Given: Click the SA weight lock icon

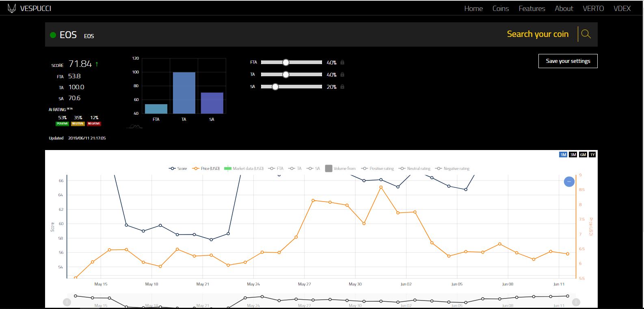Looking at the screenshot, I should (342, 87).
